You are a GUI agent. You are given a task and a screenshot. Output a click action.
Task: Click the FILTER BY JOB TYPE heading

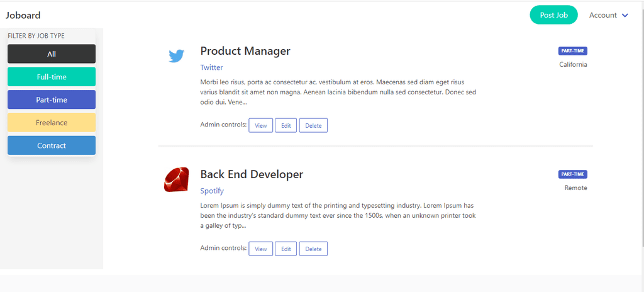(36, 36)
